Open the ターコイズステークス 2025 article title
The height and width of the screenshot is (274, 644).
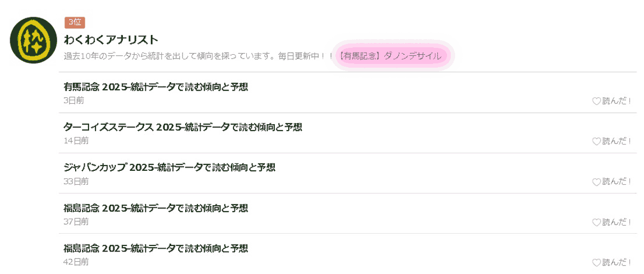(x=182, y=127)
